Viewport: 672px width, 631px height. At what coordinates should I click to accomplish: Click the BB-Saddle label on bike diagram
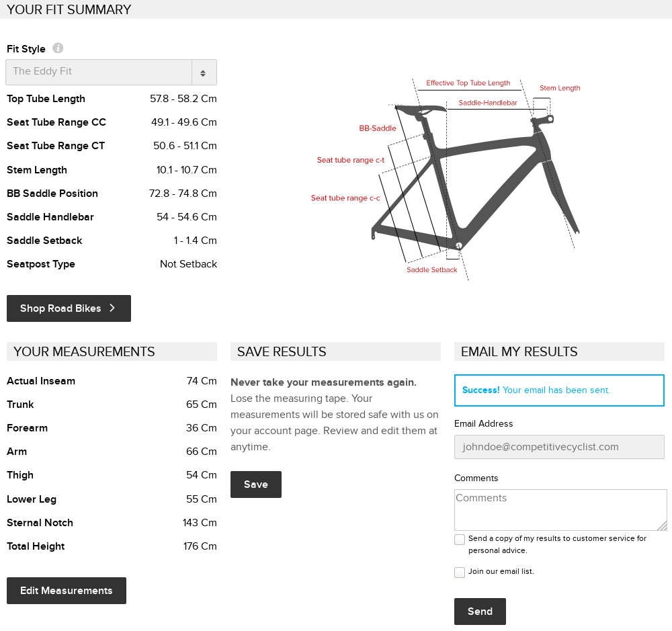(x=378, y=128)
